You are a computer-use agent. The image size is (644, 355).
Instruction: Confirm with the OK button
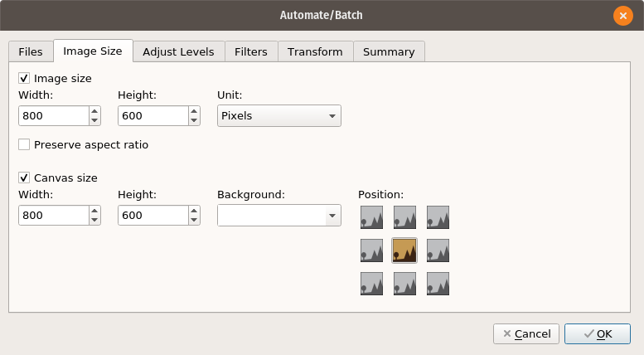point(598,333)
